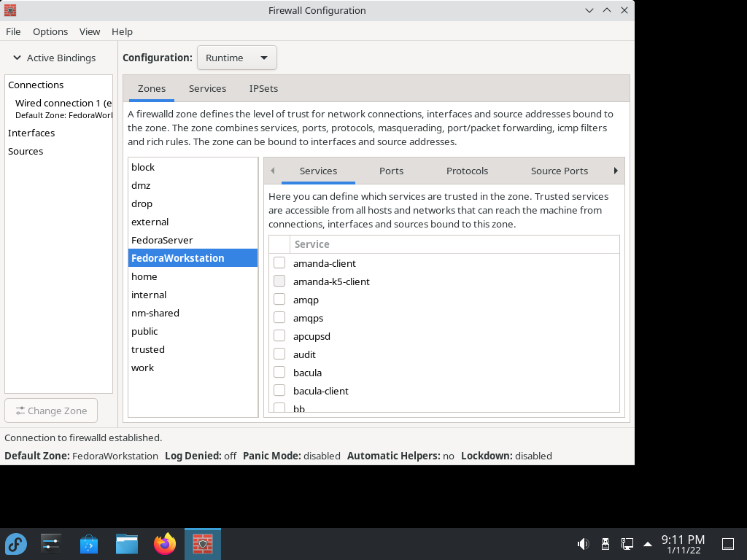Enable the amanda-client service checkbox

(x=279, y=262)
